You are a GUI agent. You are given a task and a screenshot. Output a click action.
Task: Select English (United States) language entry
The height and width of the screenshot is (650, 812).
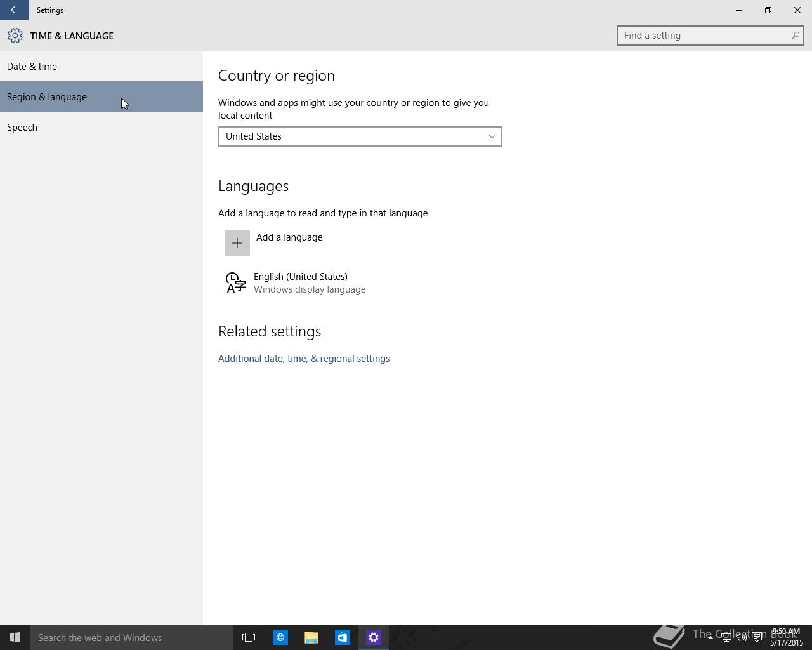coord(296,282)
